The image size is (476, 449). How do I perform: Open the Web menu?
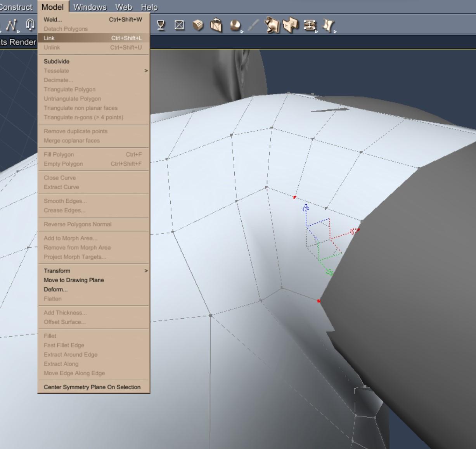pyautogui.click(x=123, y=7)
